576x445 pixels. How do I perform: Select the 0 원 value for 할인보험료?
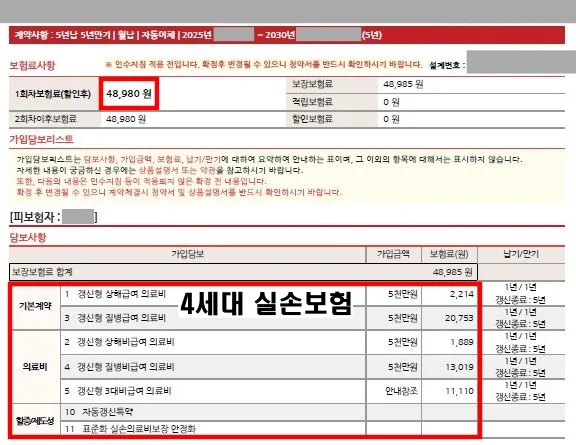click(391, 119)
